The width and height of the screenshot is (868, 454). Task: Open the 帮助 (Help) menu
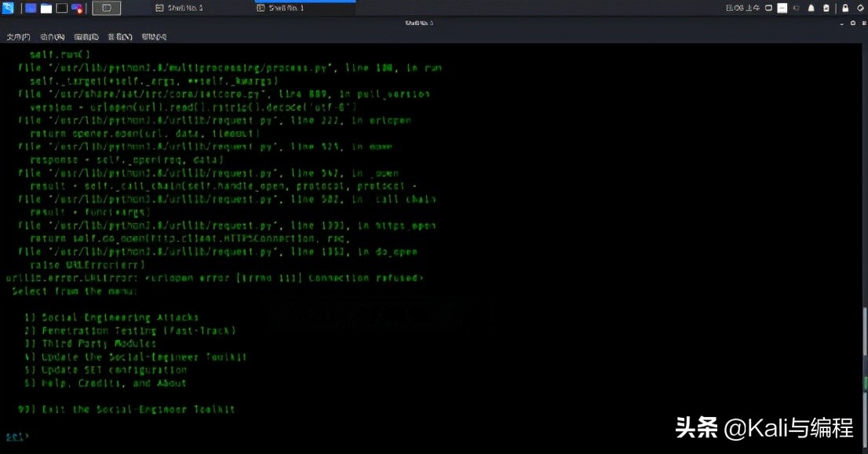pos(154,37)
